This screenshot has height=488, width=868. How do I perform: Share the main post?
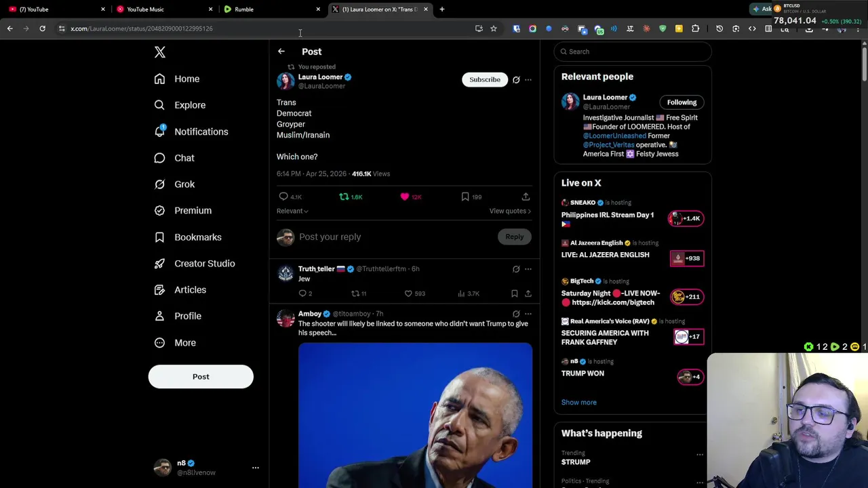(526, 197)
